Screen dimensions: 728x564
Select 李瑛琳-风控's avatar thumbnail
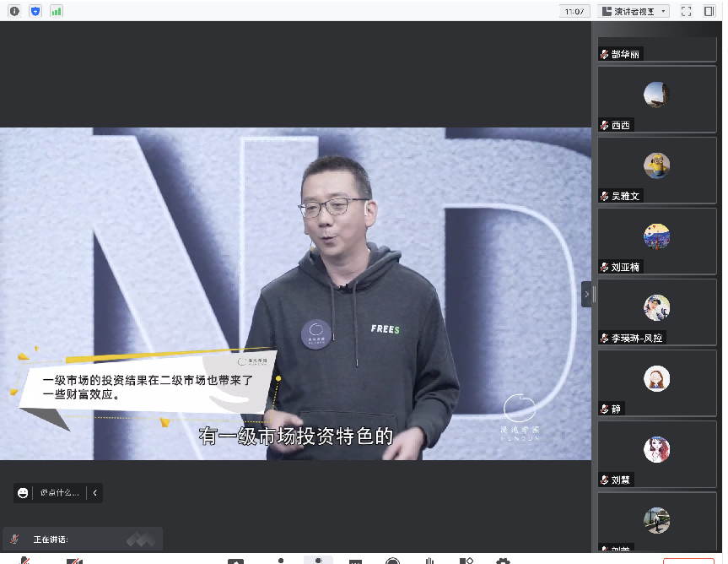click(656, 307)
